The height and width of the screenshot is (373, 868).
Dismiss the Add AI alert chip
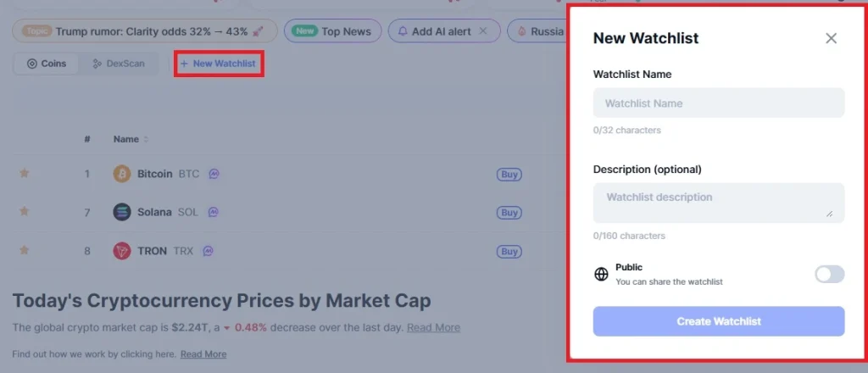pyautogui.click(x=482, y=31)
